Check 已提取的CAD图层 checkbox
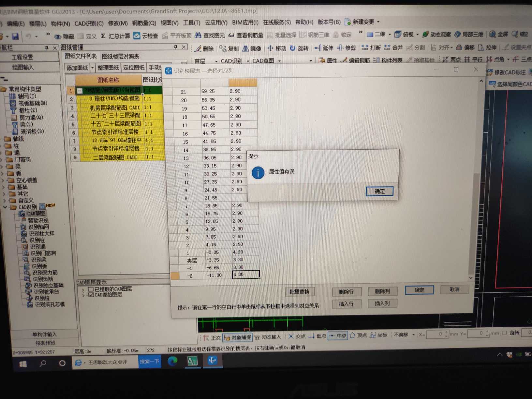Viewport: 532px width, 399px height. point(91,289)
